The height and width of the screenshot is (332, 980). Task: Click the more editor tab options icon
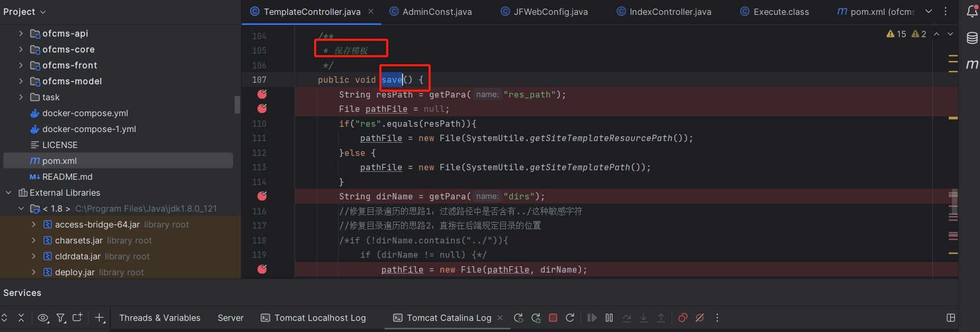[x=946, y=11]
